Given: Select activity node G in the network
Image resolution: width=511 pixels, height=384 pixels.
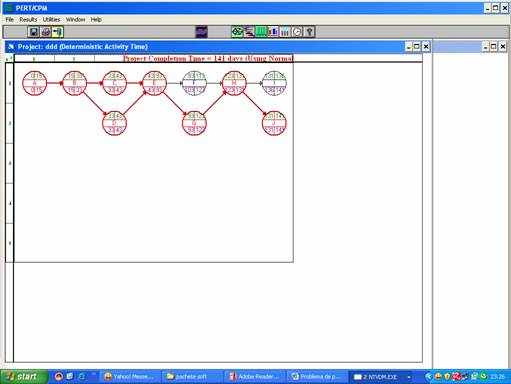Looking at the screenshot, I should tap(194, 123).
